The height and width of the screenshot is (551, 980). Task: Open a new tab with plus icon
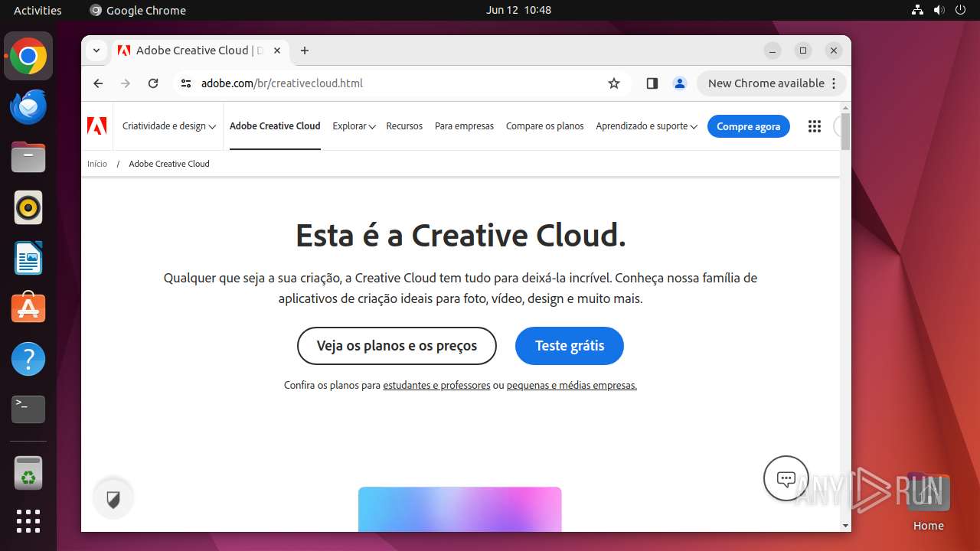(305, 51)
